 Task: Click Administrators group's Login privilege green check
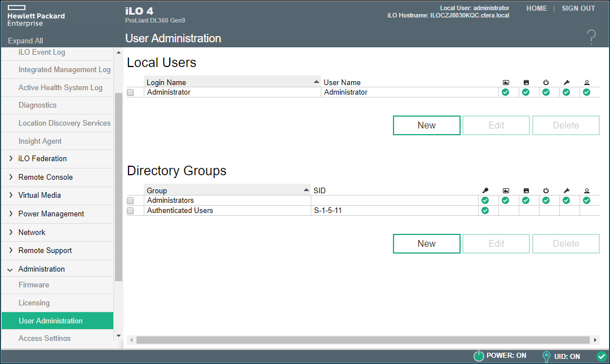tap(485, 200)
